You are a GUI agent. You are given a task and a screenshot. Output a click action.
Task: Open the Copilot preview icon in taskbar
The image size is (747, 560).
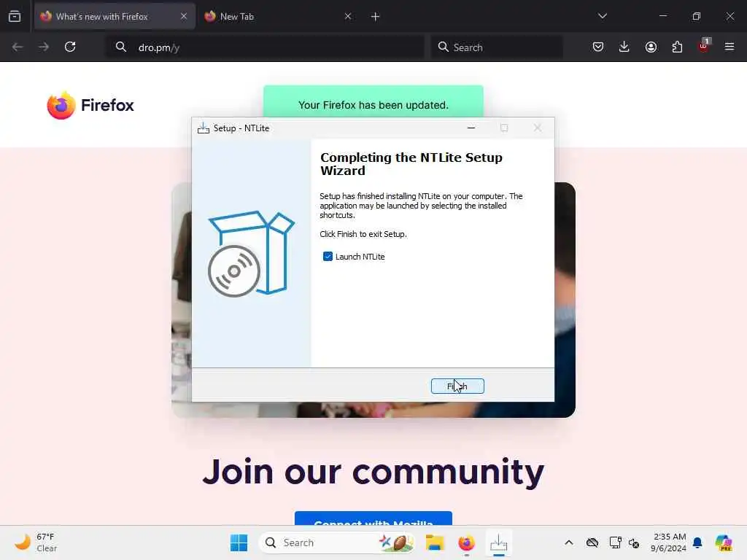pos(724,542)
